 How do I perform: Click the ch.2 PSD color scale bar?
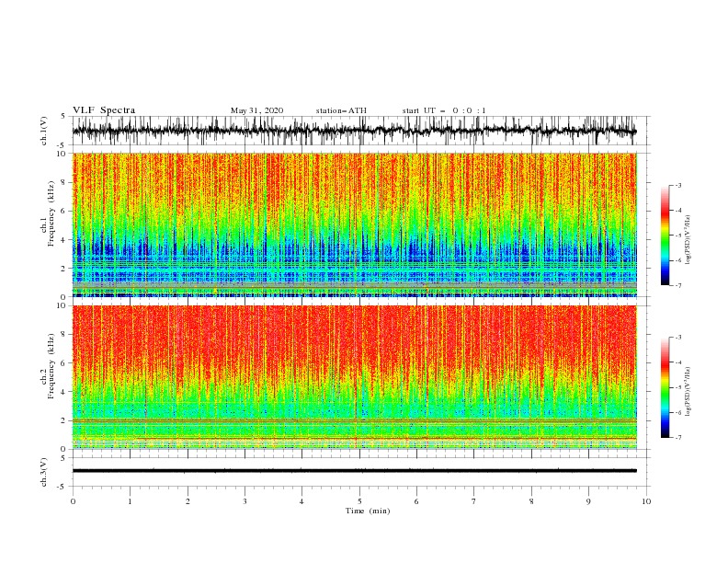[665, 387]
